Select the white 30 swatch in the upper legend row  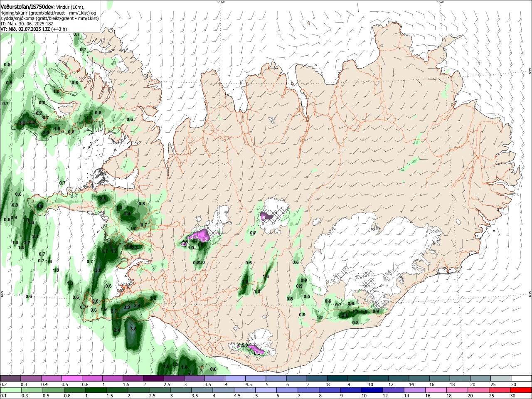pyautogui.click(x=521, y=379)
